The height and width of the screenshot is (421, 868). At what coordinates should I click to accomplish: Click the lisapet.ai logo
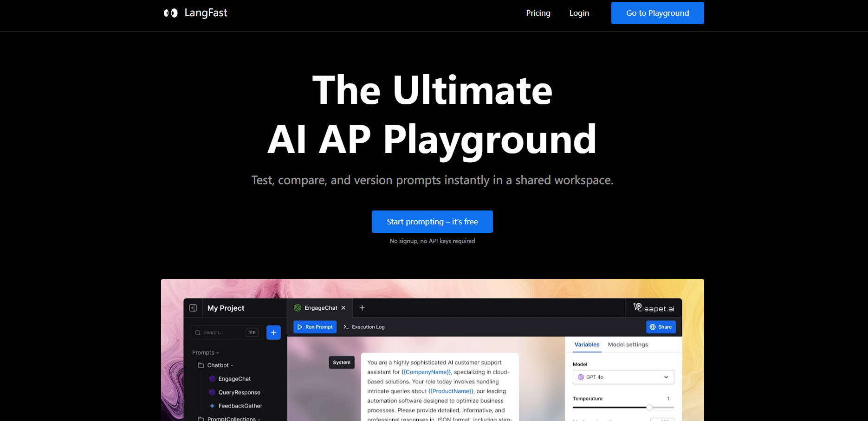654,308
